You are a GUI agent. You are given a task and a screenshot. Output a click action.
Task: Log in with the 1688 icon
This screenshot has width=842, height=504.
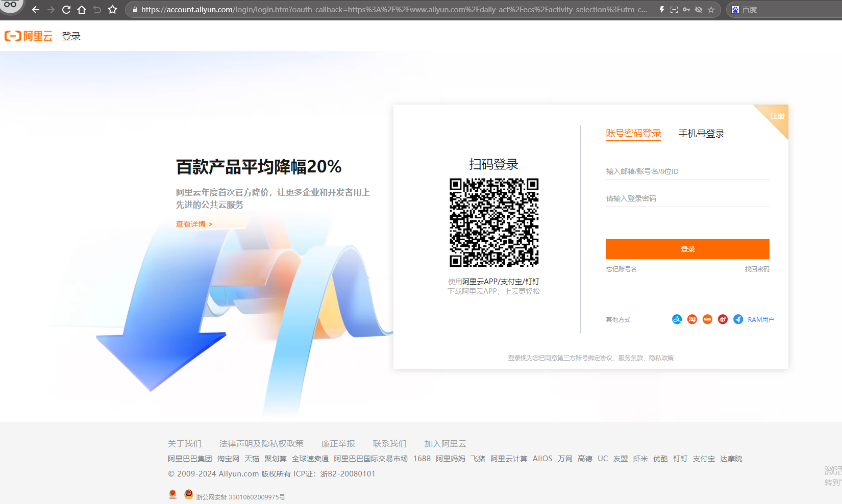pyautogui.click(x=707, y=319)
